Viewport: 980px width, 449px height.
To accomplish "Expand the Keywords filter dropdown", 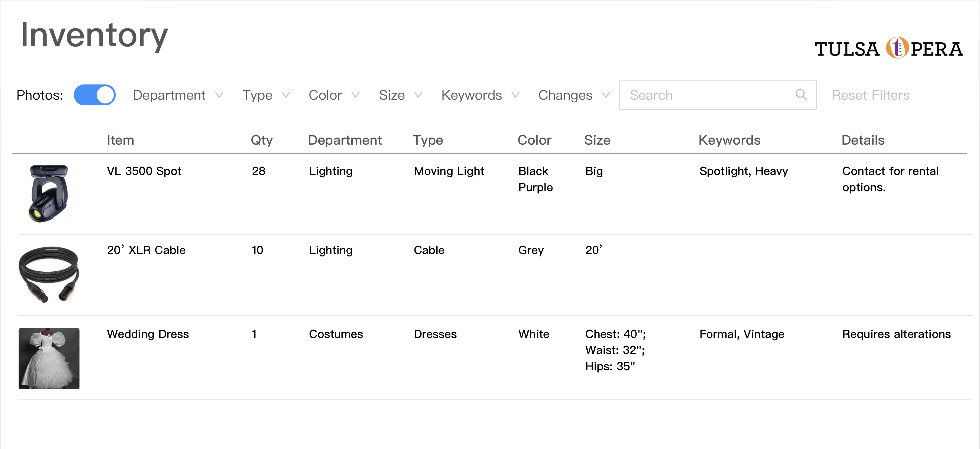I will pos(480,95).
